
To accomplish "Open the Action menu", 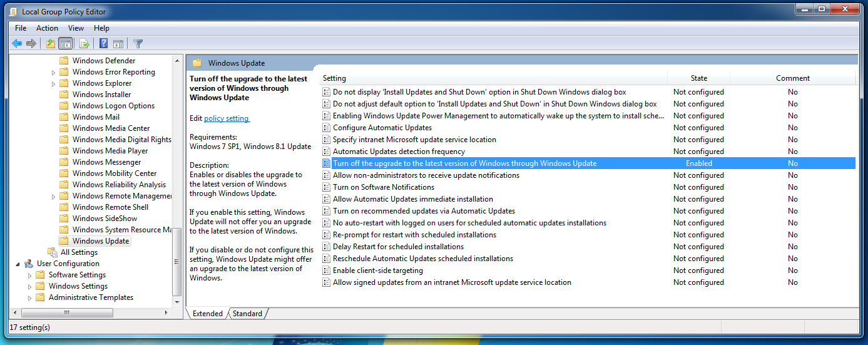I will pyautogui.click(x=47, y=28).
